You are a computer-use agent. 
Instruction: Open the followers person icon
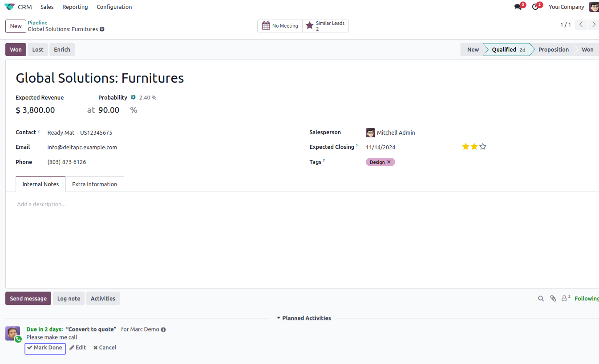pyautogui.click(x=565, y=298)
